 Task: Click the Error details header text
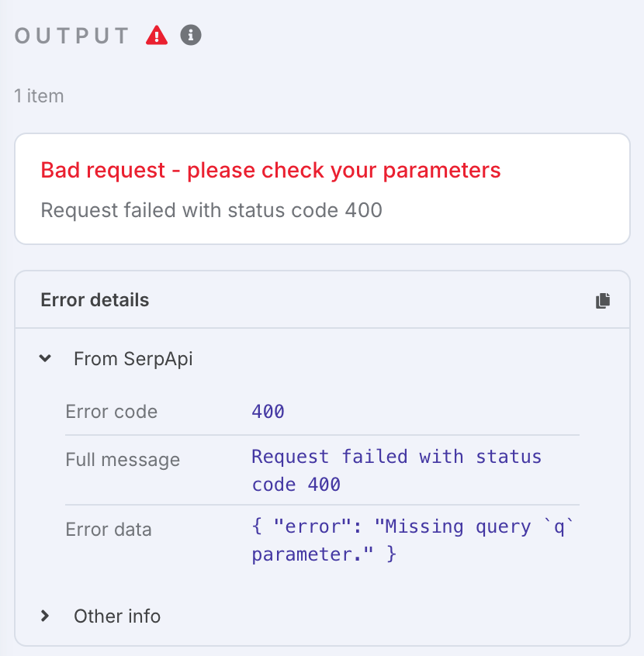click(95, 300)
